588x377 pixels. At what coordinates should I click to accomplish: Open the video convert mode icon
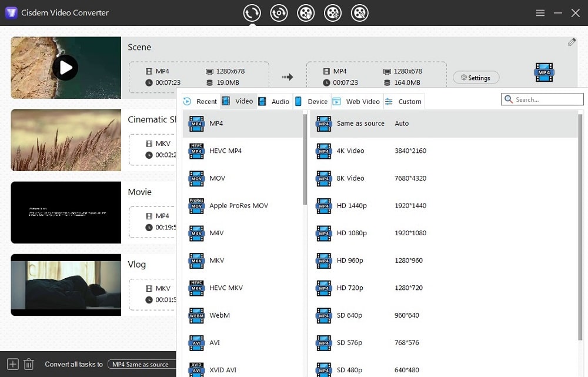[252, 12]
